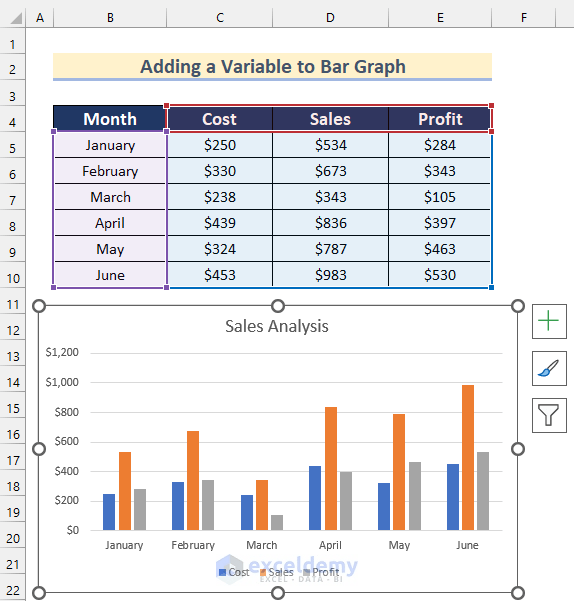Click the $673 sales cell
The image size is (574, 601).
pos(330,171)
